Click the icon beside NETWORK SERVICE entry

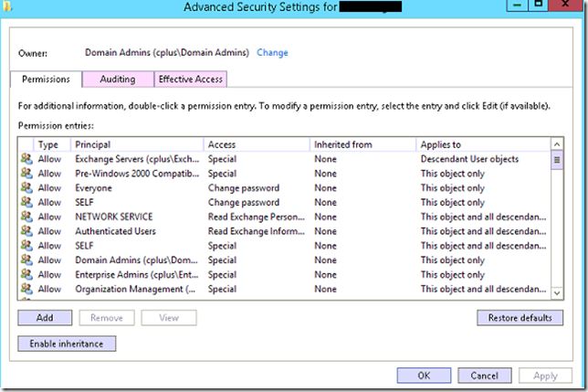[x=26, y=217]
